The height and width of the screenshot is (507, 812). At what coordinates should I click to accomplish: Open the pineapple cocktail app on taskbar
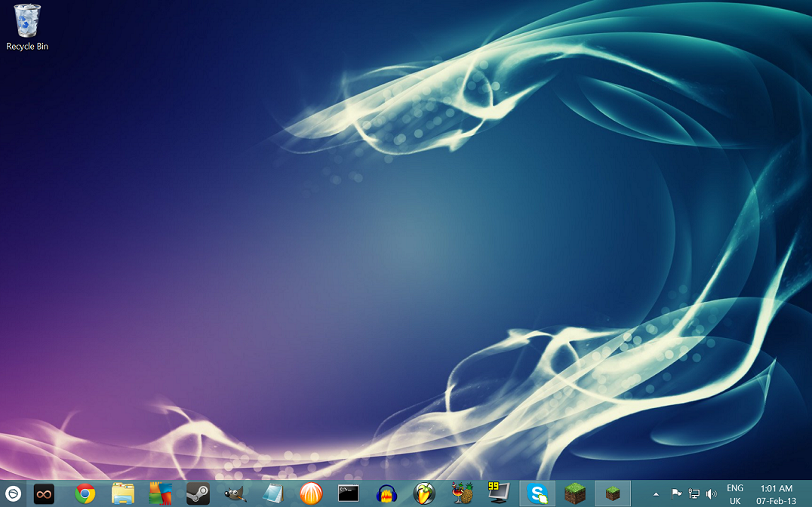pos(462,494)
